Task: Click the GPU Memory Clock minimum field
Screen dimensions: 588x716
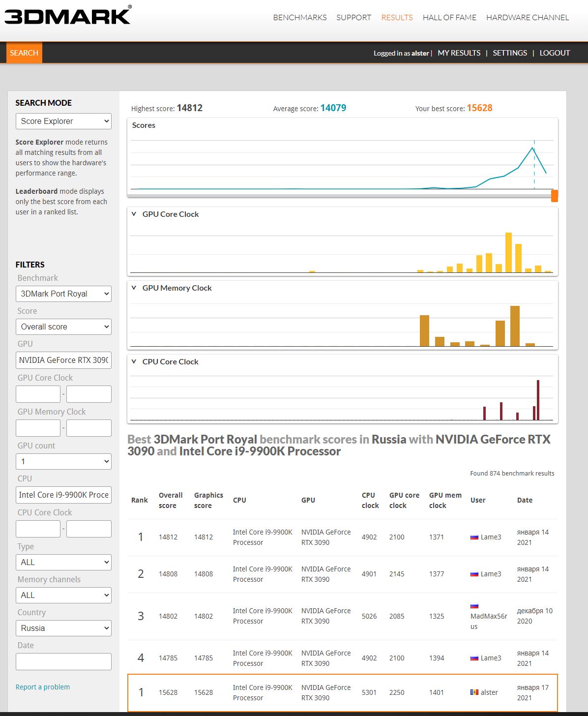Action: pyautogui.click(x=38, y=428)
